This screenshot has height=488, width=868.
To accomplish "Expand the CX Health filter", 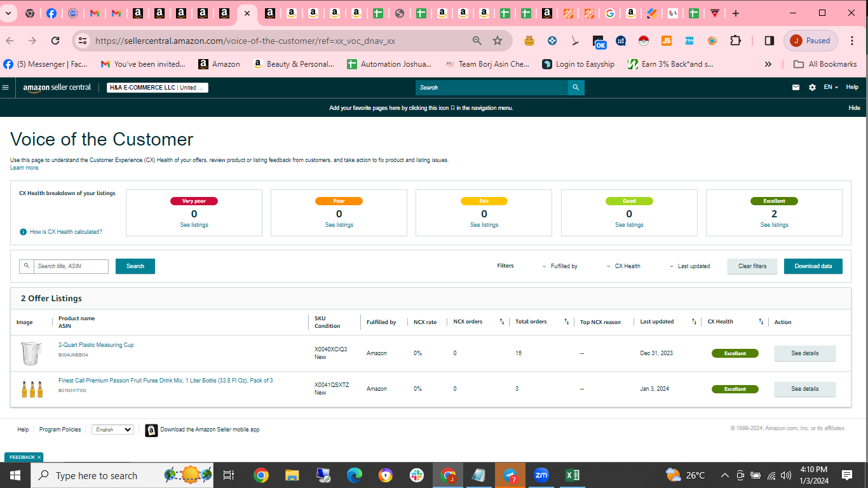I will (x=623, y=266).
